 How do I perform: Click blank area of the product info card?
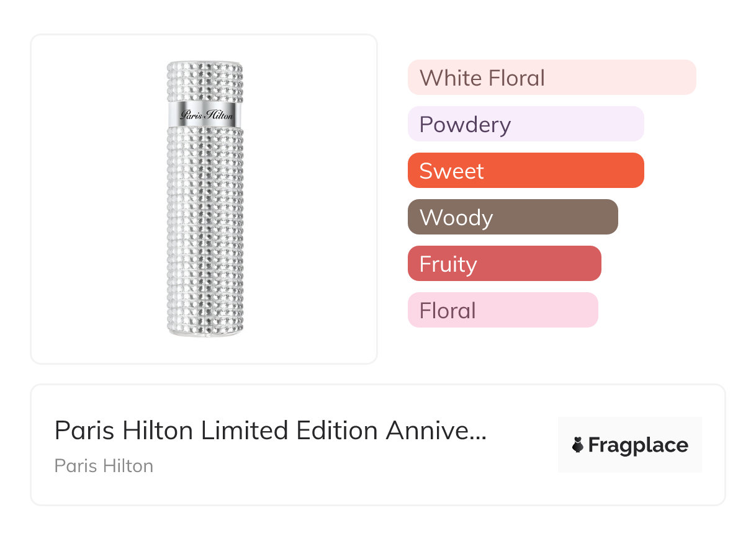pyautogui.click(x=372, y=478)
